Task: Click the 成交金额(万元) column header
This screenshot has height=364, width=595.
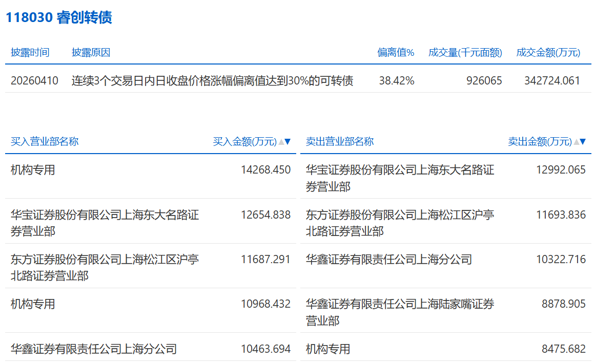Action: [x=548, y=52]
